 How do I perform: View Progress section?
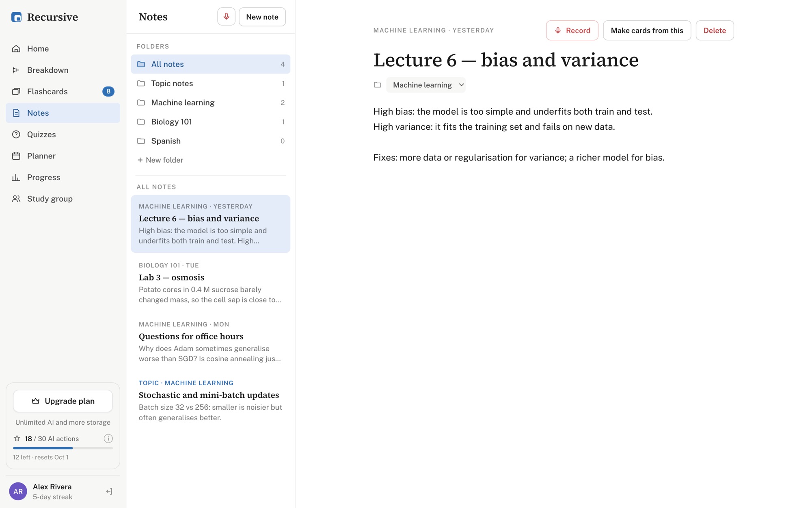[x=63, y=178]
